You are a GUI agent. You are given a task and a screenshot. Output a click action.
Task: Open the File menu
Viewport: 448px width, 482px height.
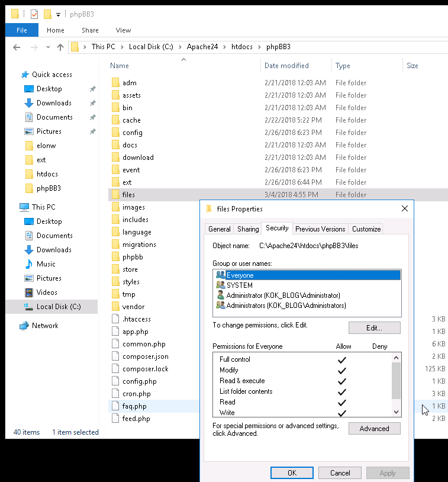click(x=21, y=30)
